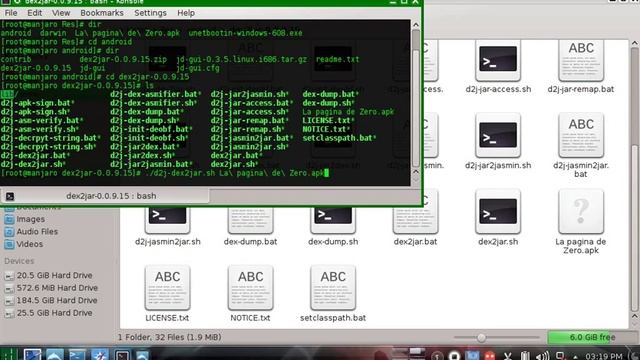Click LICENSE.txt in terminal ls output
The width and height of the screenshot is (640, 360).
[x=328, y=120]
